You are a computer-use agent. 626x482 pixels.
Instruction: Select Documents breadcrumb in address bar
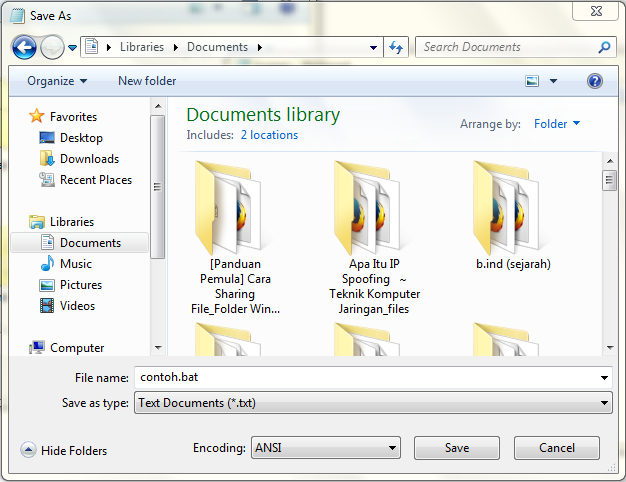click(218, 47)
